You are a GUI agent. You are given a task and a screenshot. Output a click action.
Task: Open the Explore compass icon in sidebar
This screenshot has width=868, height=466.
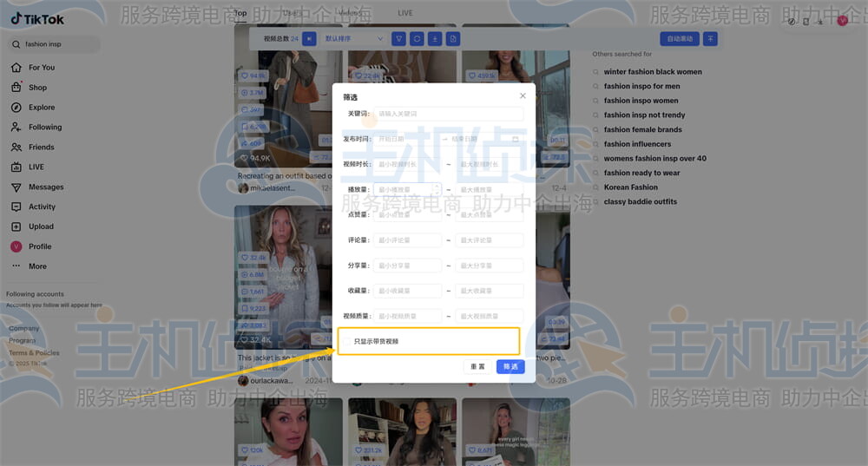point(16,108)
